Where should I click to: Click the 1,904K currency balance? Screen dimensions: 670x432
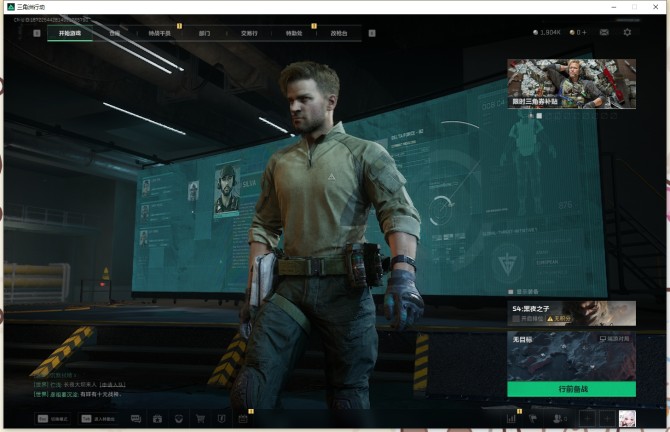pyautogui.click(x=547, y=32)
